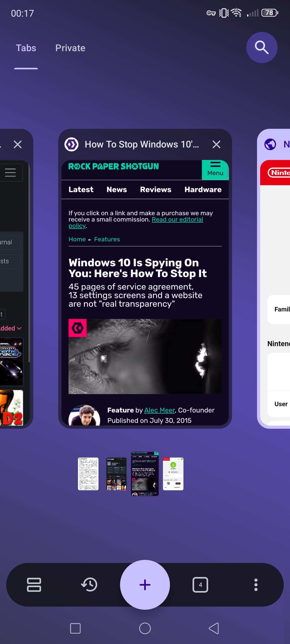Tap the tab counter showing 4
The width and height of the screenshot is (290, 644).
[x=200, y=585]
